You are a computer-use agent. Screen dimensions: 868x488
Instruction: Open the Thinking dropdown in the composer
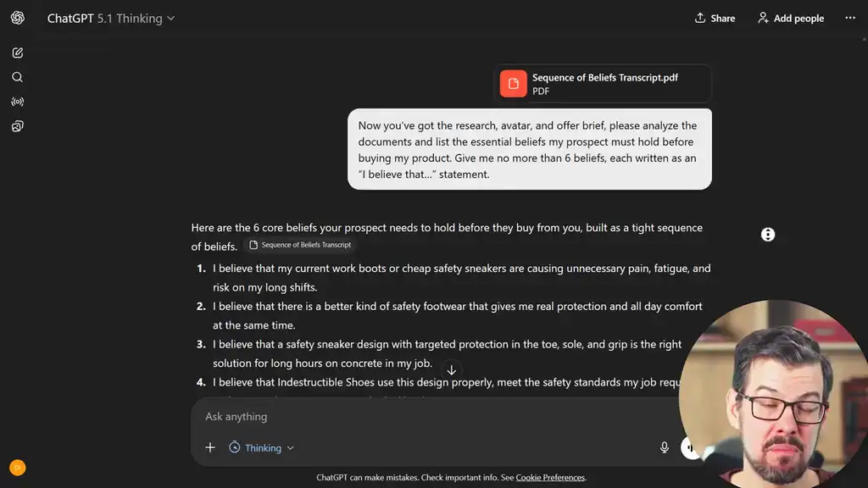tap(262, 447)
